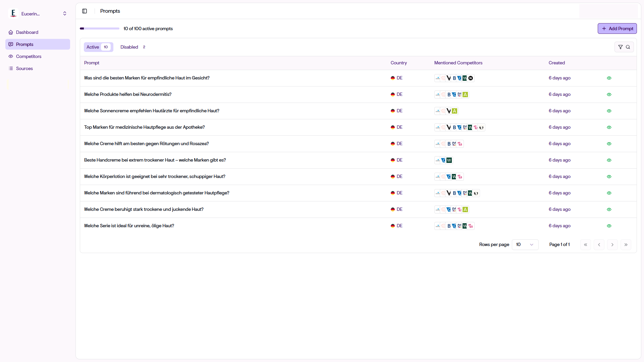Toggle eye for the Körperlotion prompt
The height and width of the screenshot is (362, 644).
[x=609, y=177]
